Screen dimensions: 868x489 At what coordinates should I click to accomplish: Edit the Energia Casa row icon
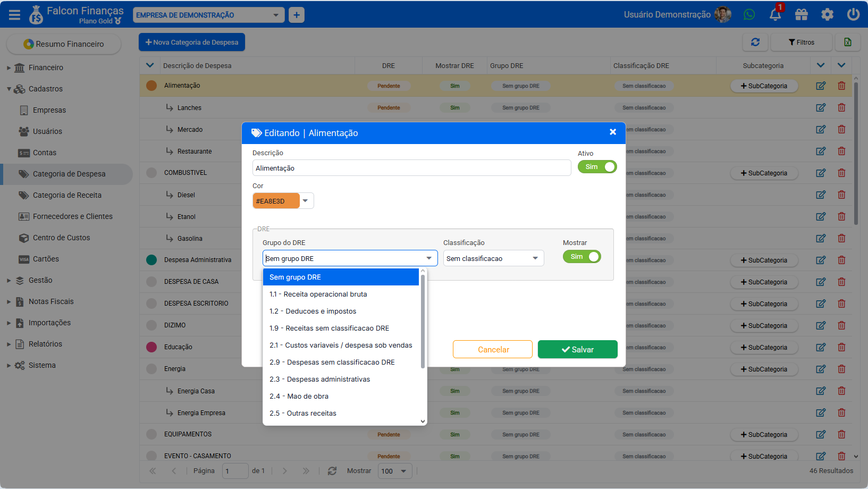point(821,391)
